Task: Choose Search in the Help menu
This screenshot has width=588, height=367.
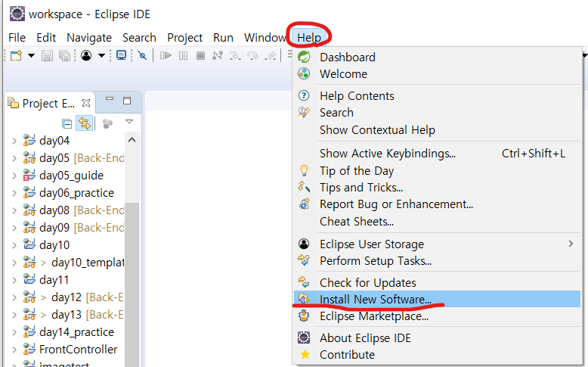Action: (437, 113)
